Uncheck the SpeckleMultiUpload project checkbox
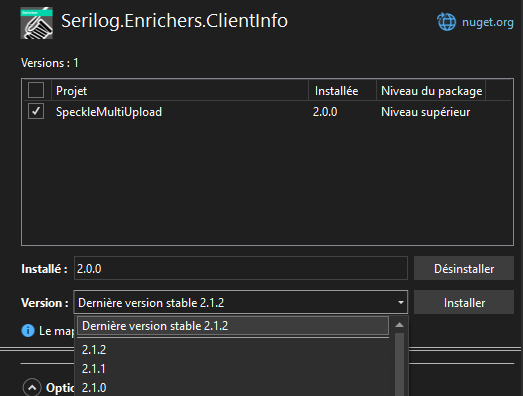 36,111
